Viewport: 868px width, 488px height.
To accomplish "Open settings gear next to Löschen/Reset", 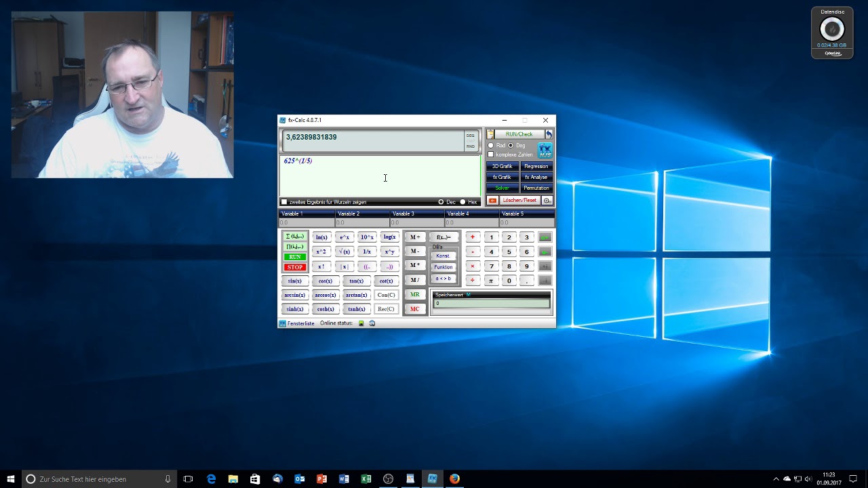I will [x=547, y=201].
